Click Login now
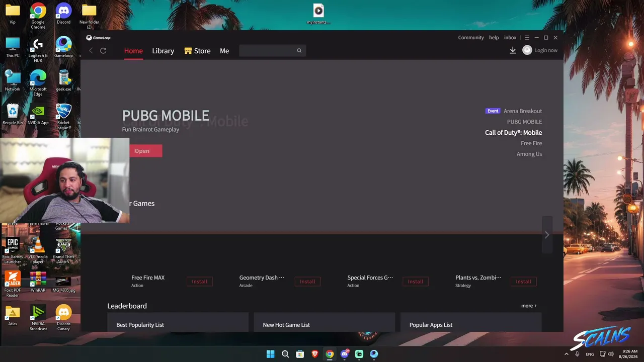Image resolution: width=644 pixels, height=362 pixels. pos(546,50)
